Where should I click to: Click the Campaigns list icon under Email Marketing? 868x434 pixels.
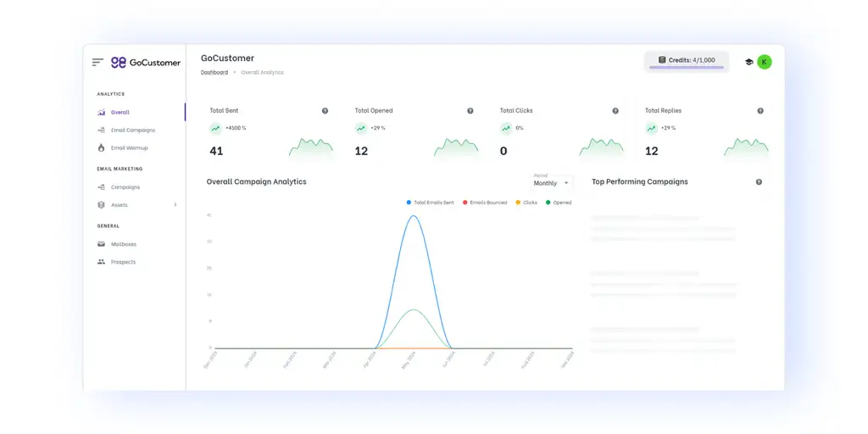(102, 187)
